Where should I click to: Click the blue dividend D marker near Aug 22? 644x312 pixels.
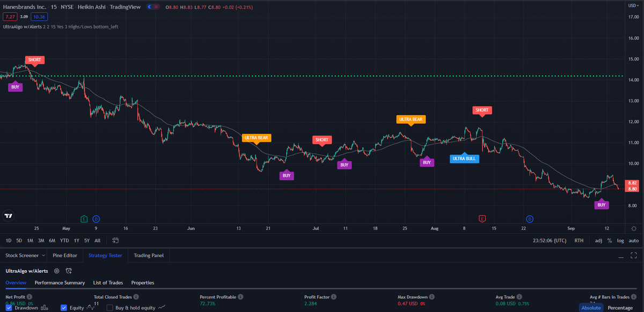tap(529, 219)
